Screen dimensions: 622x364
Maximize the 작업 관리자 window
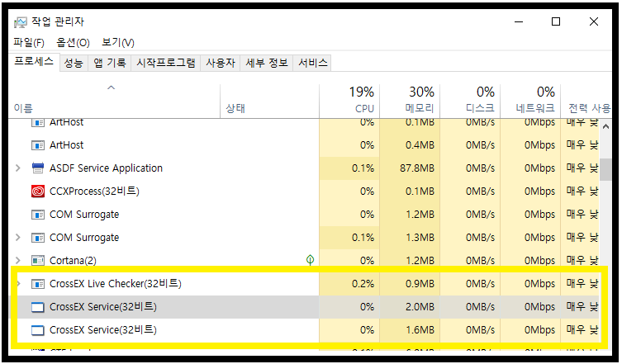point(556,21)
